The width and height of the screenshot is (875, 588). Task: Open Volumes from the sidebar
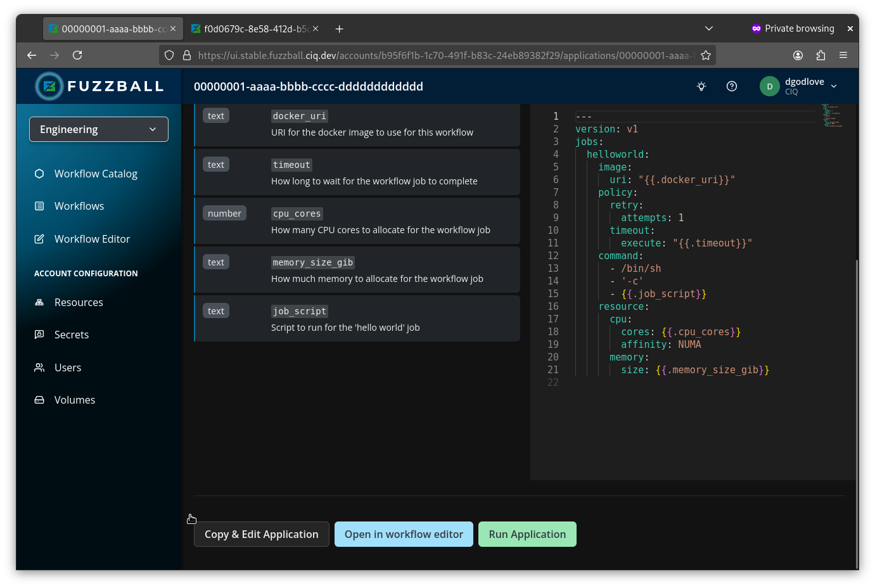[x=39, y=400]
